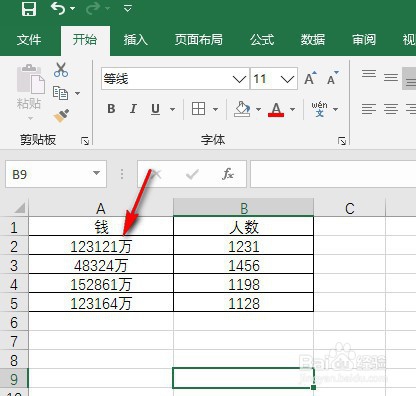
Task: Click the Cut scissors icon
Action: [61, 70]
